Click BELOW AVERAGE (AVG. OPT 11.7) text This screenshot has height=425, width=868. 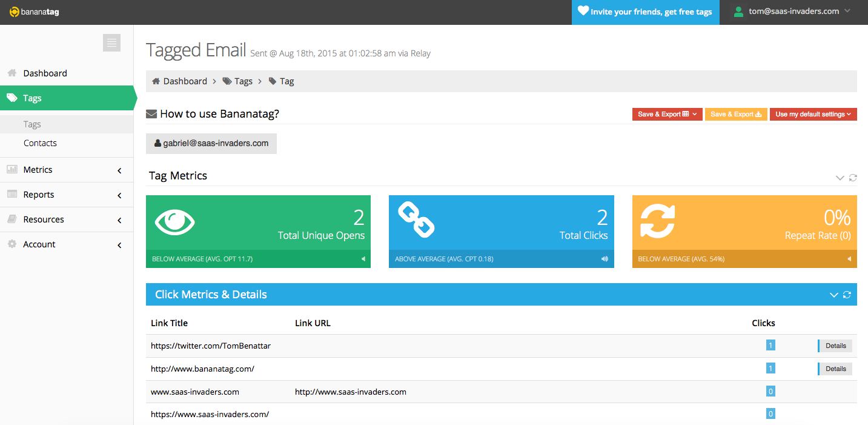[202, 259]
